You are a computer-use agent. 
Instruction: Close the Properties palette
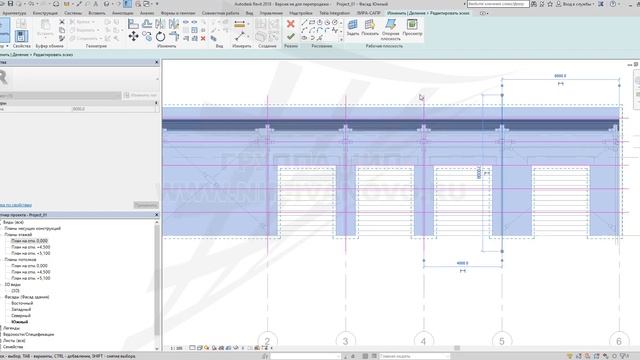click(157, 62)
